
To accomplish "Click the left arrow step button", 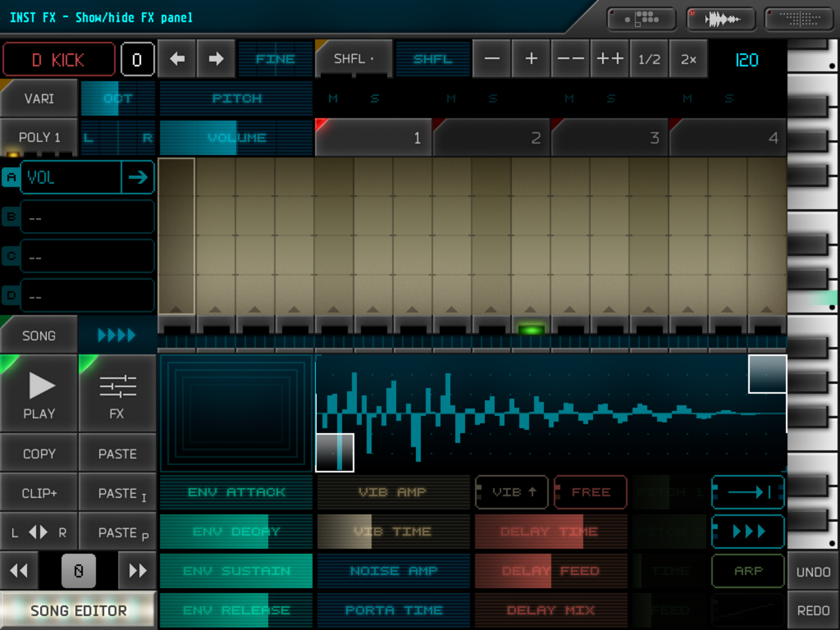I will [x=177, y=59].
